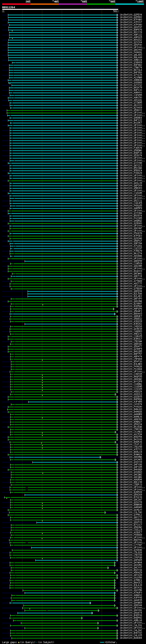The height and width of the screenshot is (644, 146).
Task: Select hit UniRef100_Q4KTI4
Action: tap(131, 276)
